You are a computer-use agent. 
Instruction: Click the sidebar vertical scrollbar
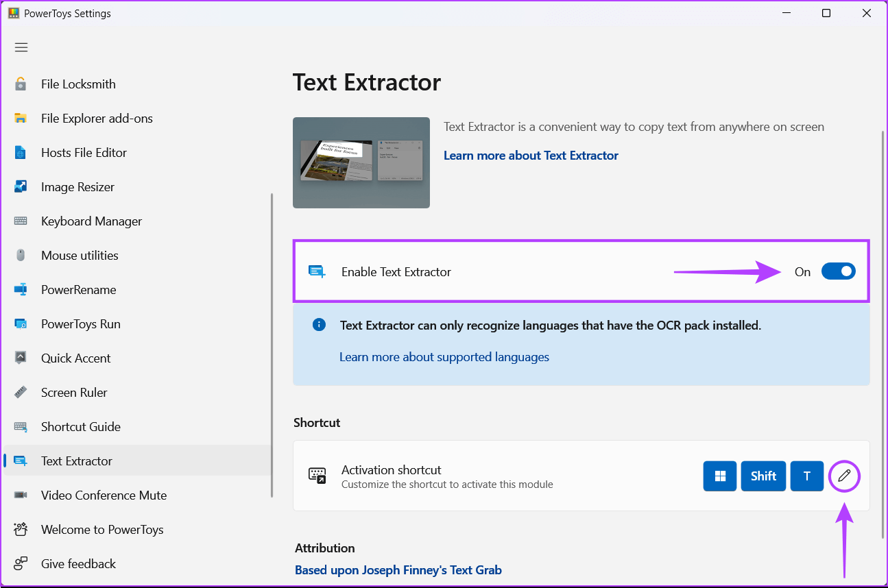[x=272, y=345]
